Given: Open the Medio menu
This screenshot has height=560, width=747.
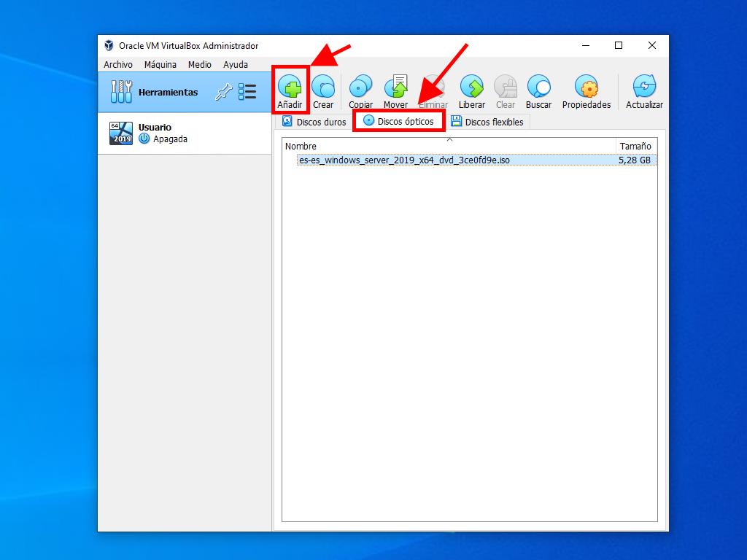Looking at the screenshot, I should click(200, 64).
